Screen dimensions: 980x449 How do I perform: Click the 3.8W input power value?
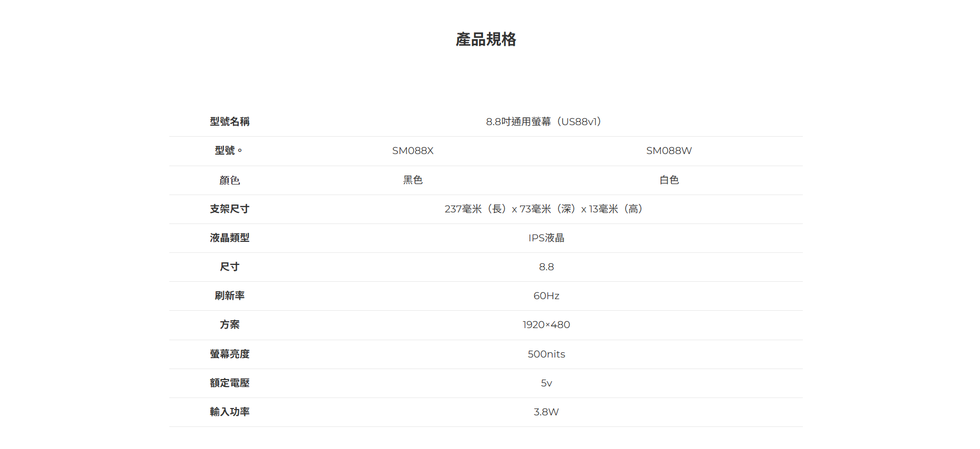click(546, 412)
